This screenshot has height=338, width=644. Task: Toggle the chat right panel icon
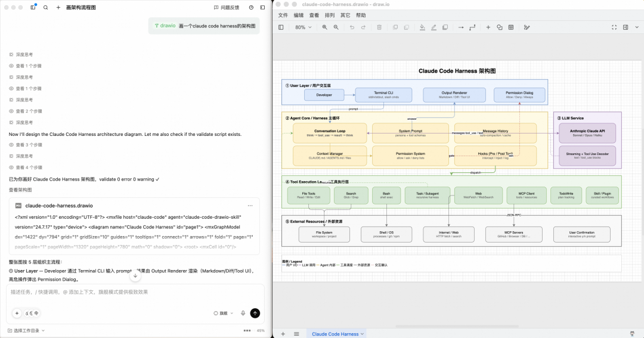tap(263, 7)
